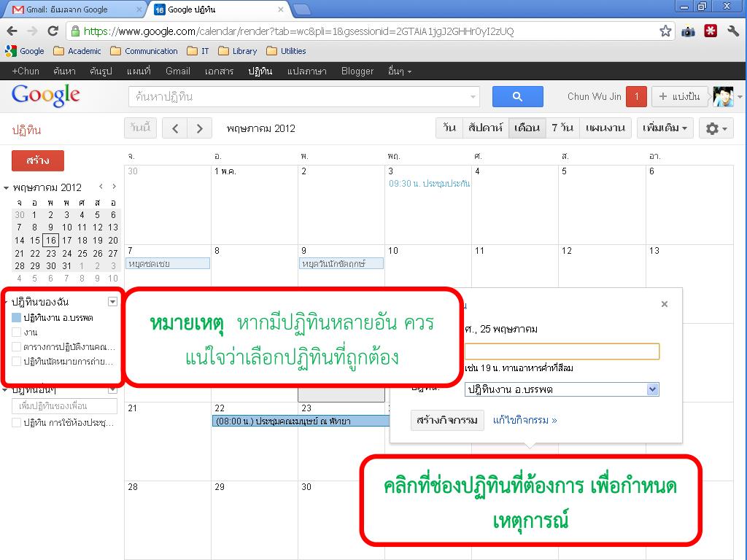Open the gear settings menu
The width and height of the screenshot is (747, 560).
point(716,128)
